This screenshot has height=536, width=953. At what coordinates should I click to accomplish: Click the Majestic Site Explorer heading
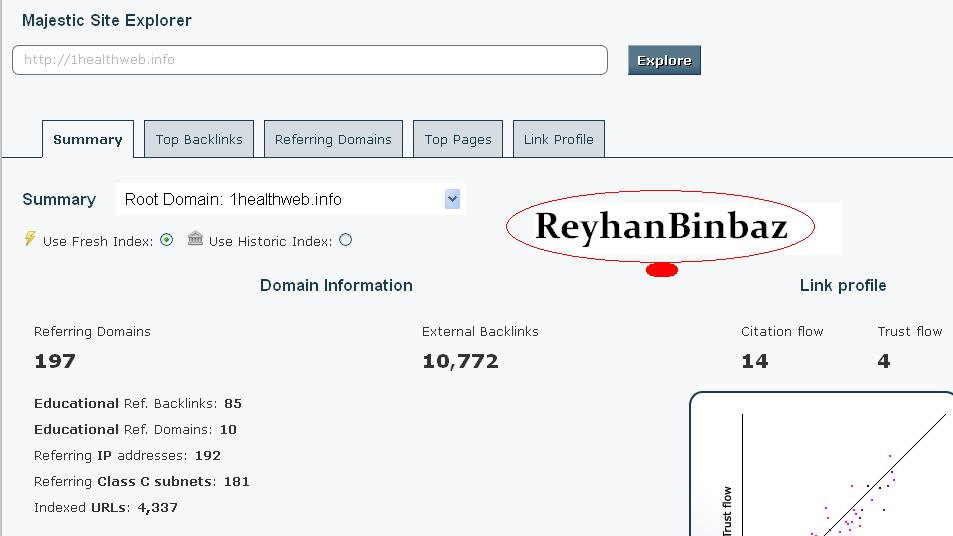coord(107,20)
